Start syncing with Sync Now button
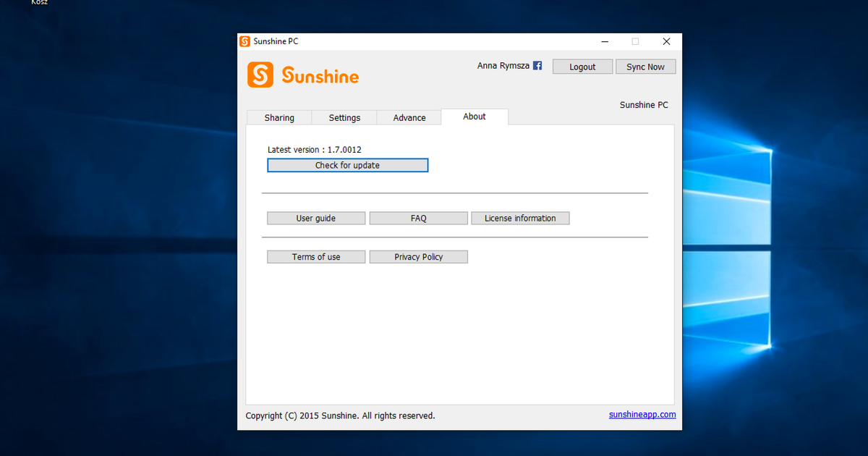Viewport: 868px width, 456px height. 645,67
